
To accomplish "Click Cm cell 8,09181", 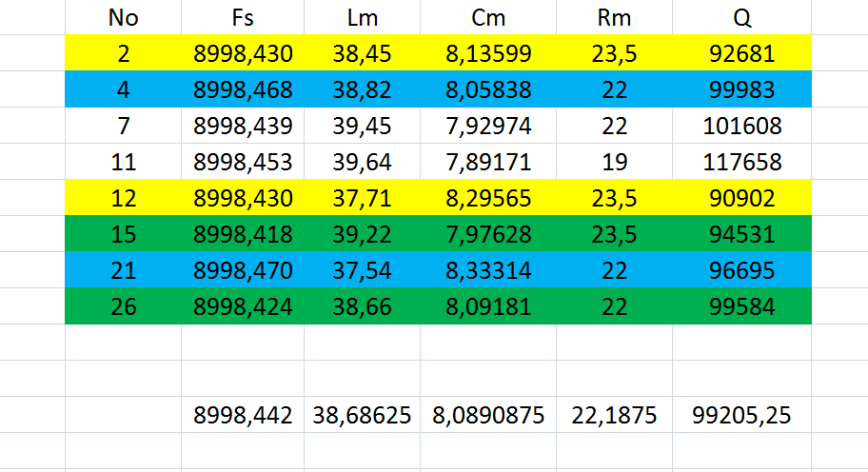I will (488, 306).
